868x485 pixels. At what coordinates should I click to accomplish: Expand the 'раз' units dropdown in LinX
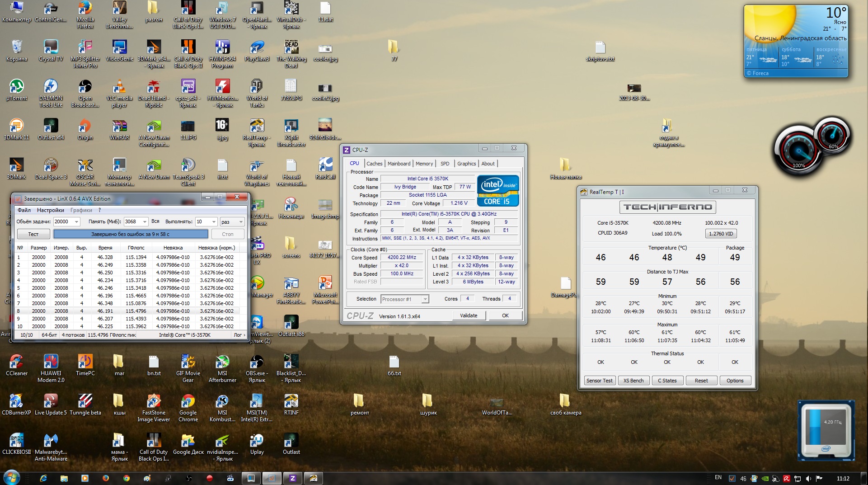(240, 222)
